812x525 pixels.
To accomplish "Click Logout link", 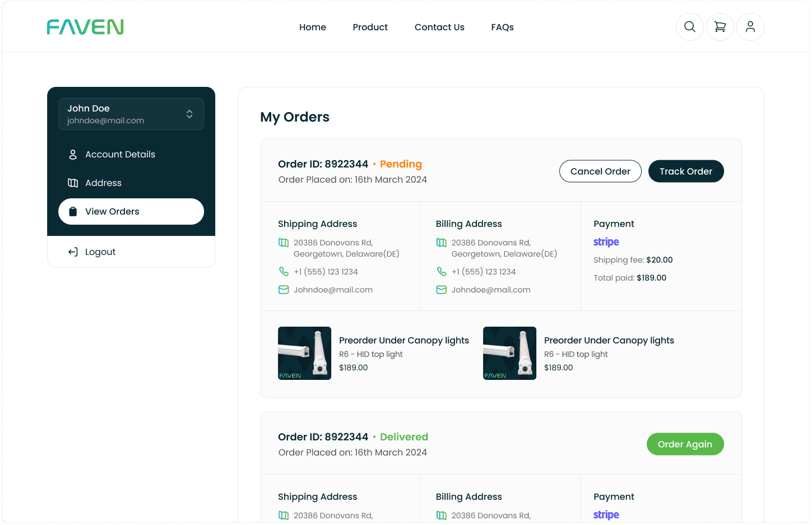I will (100, 252).
